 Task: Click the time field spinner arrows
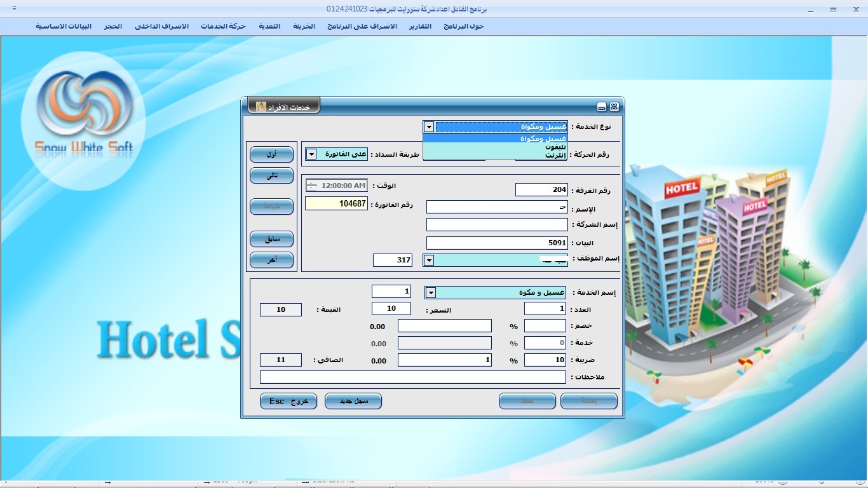311,186
